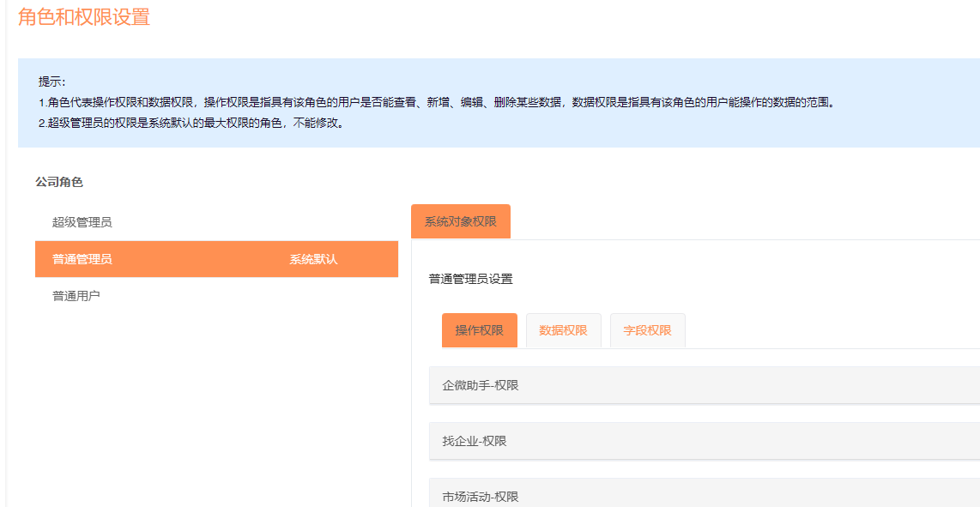This screenshot has height=507, width=980.
Task: Click the 系统默认 label
Action: [313, 259]
